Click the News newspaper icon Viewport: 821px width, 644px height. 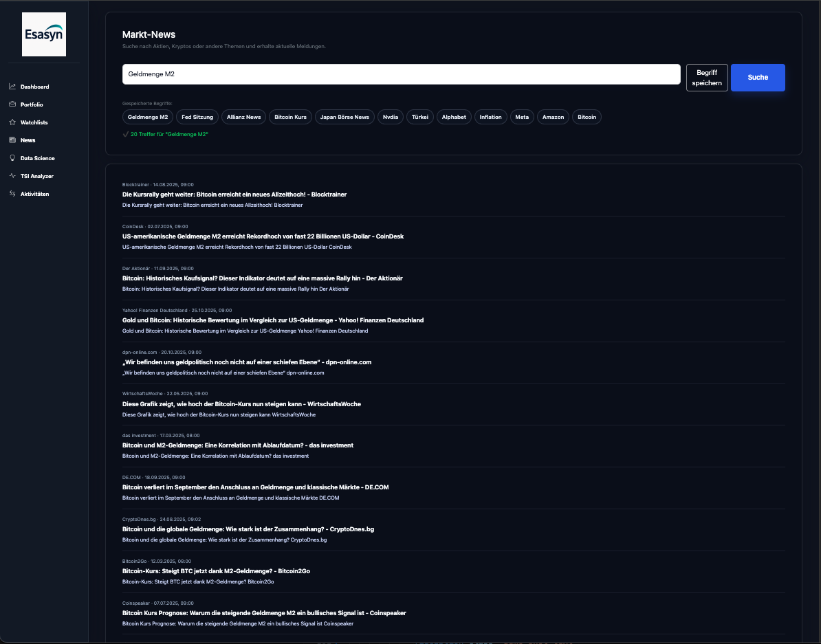[x=12, y=140]
